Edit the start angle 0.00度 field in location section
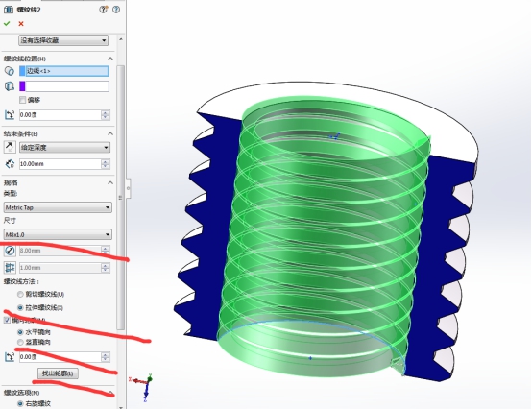 (x=60, y=115)
